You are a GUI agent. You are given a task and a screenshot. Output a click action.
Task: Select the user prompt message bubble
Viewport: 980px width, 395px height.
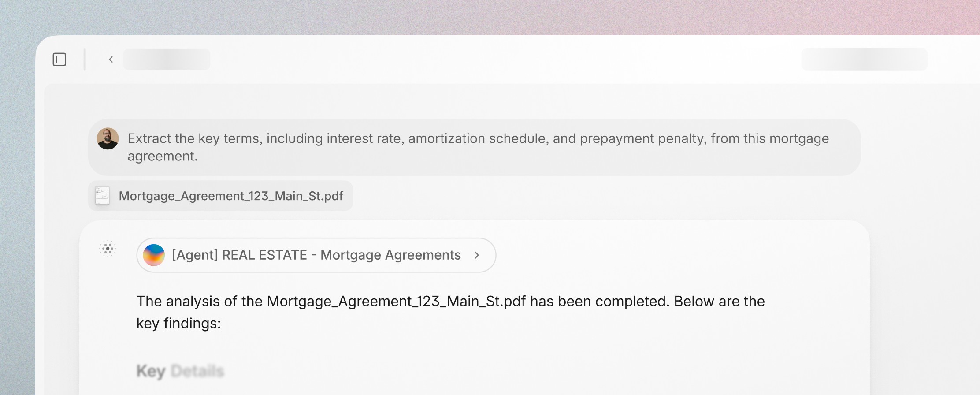point(474,147)
